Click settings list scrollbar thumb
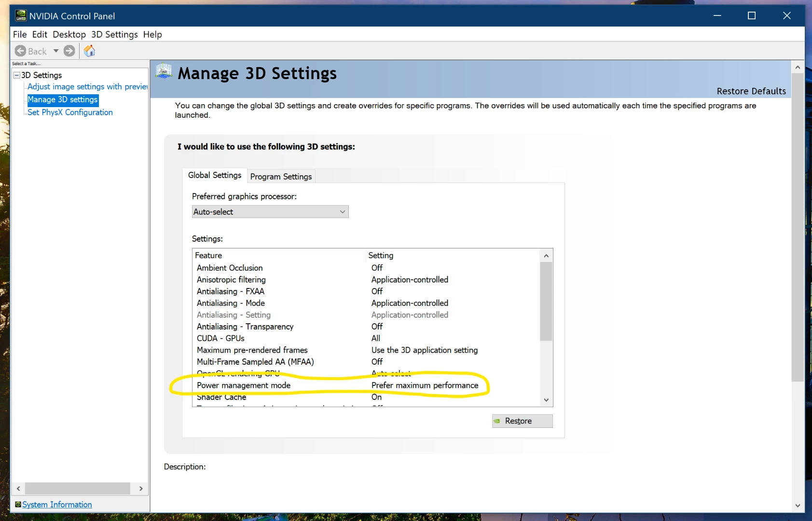The height and width of the screenshot is (521, 812). 546,302
